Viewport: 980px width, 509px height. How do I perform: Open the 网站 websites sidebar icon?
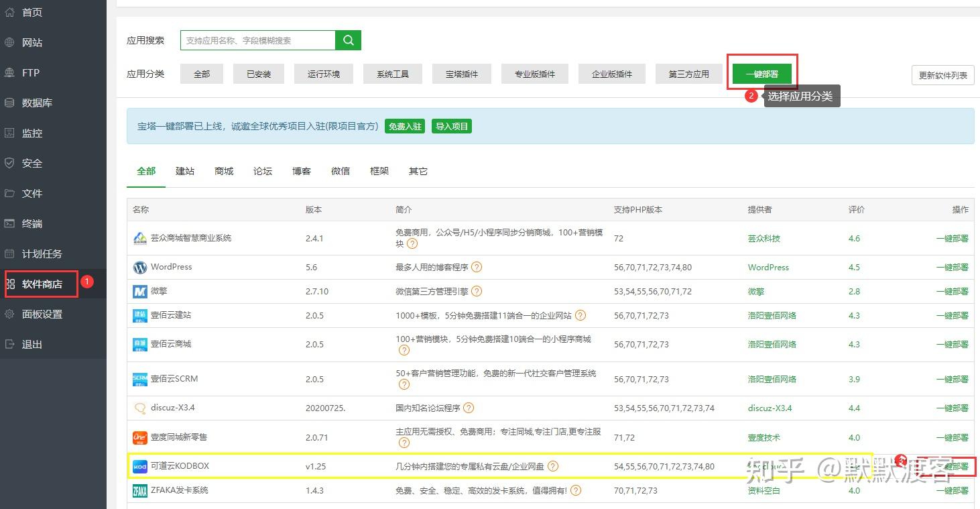tap(9, 42)
